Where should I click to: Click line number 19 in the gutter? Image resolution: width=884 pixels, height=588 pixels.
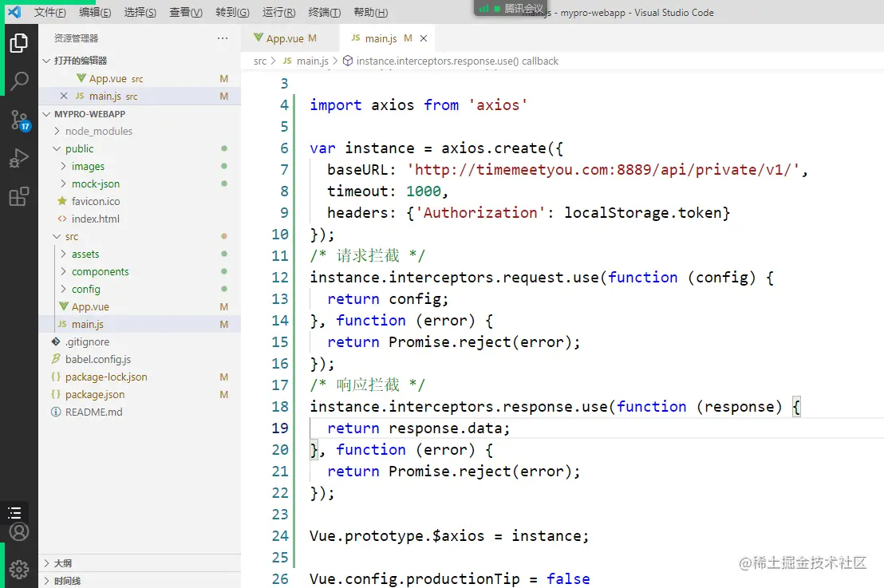coord(279,428)
